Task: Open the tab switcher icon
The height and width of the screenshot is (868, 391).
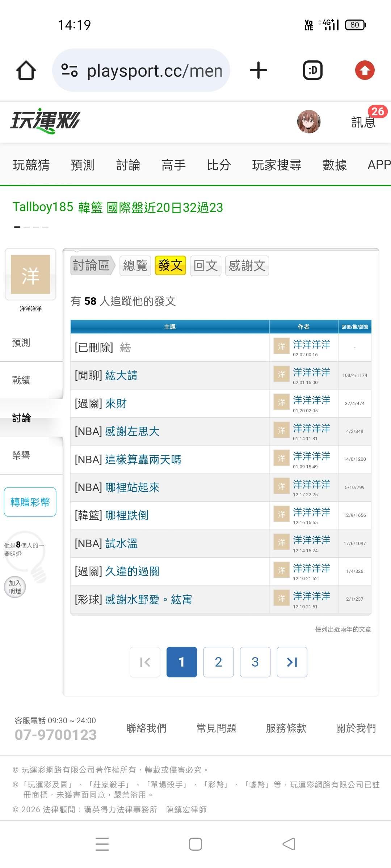Action: 312,70
